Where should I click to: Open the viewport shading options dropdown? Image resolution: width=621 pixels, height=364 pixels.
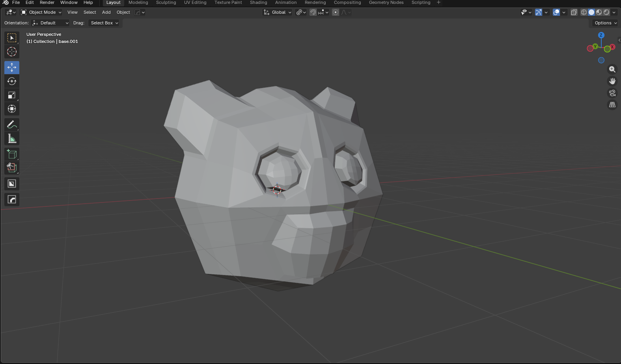(614, 12)
